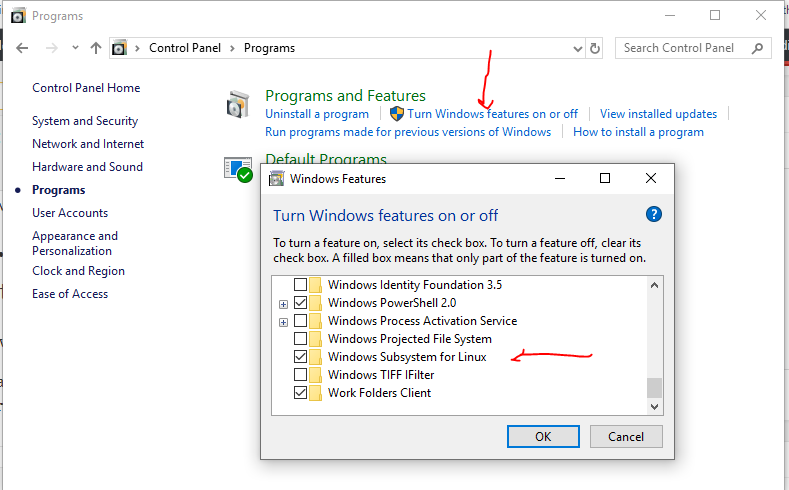Go to Hardware and Sound
Image resolution: width=789 pixels, height=490 pixels.
[x=87, y=167]
